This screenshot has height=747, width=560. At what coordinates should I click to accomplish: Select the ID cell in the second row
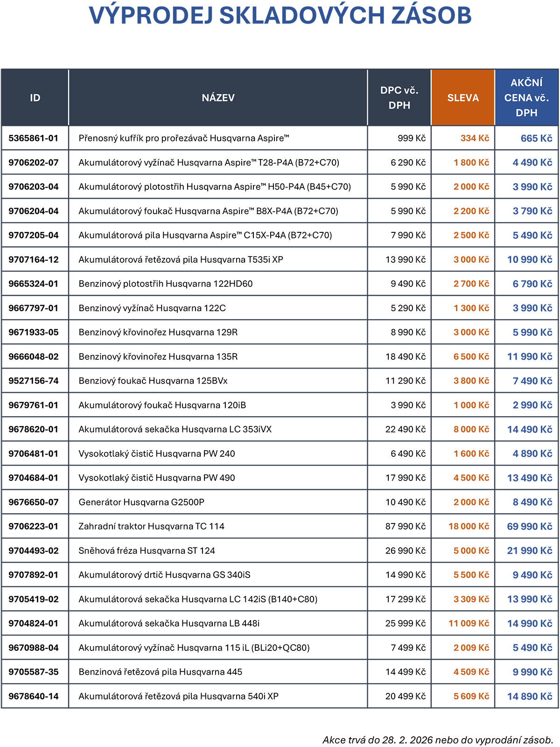coord(34,162)
